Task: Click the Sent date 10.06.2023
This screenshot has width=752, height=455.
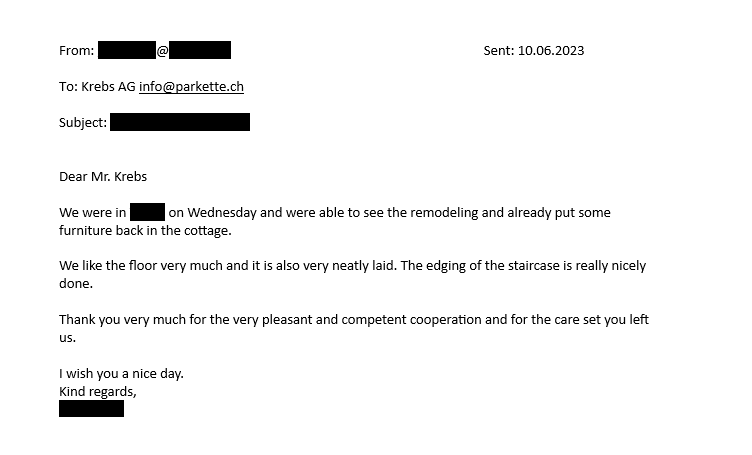Action: tap(551, 51)
